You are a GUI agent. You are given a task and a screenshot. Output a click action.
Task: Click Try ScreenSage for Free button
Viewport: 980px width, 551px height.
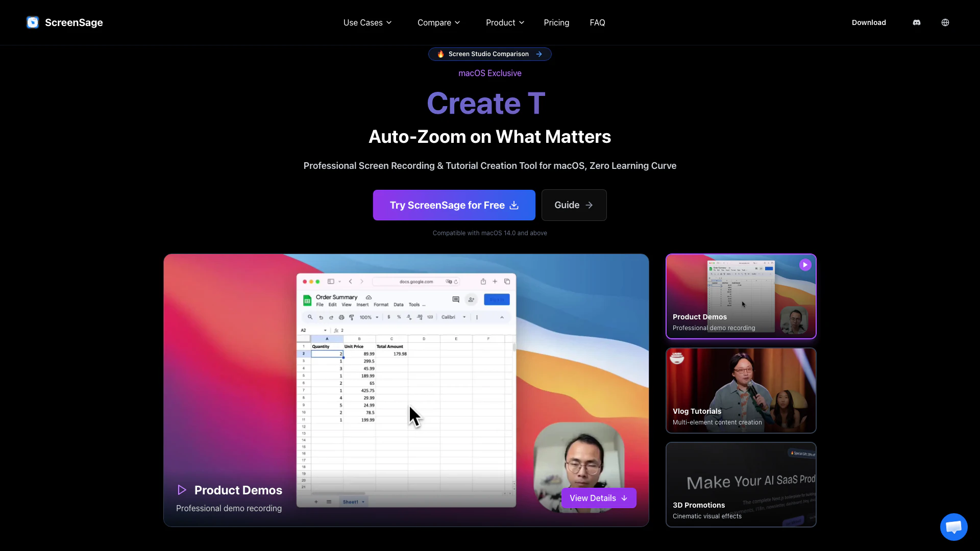coord(454,205)
